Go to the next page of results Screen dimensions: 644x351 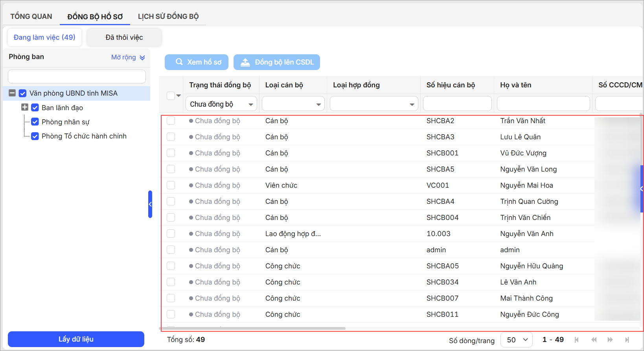click(610, 340)
